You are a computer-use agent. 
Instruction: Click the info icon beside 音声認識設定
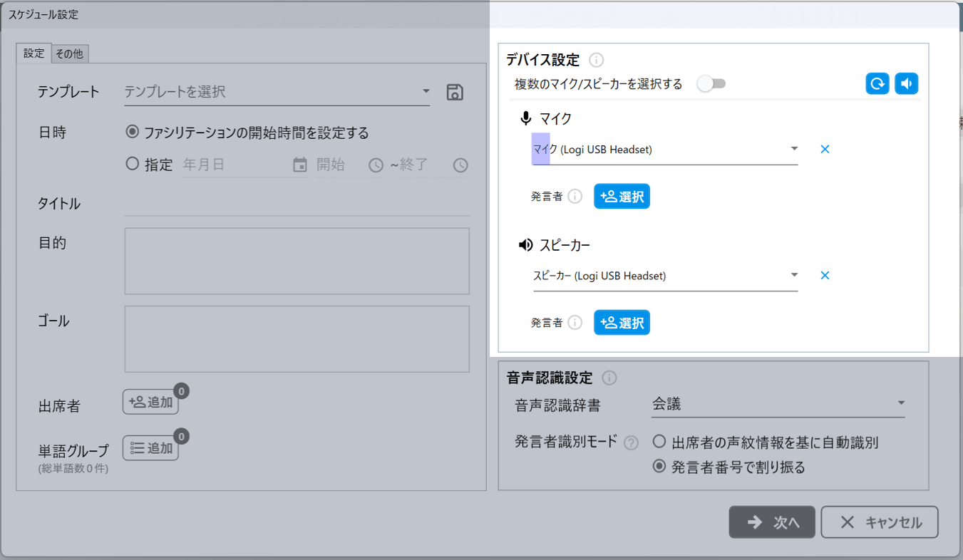coord(609,378)
